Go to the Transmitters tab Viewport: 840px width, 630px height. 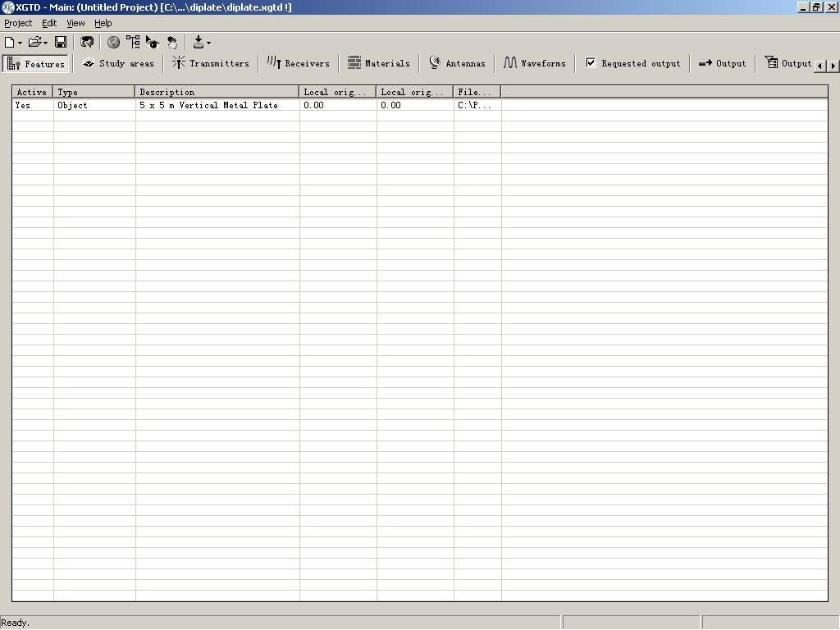[x=211, y=63]
